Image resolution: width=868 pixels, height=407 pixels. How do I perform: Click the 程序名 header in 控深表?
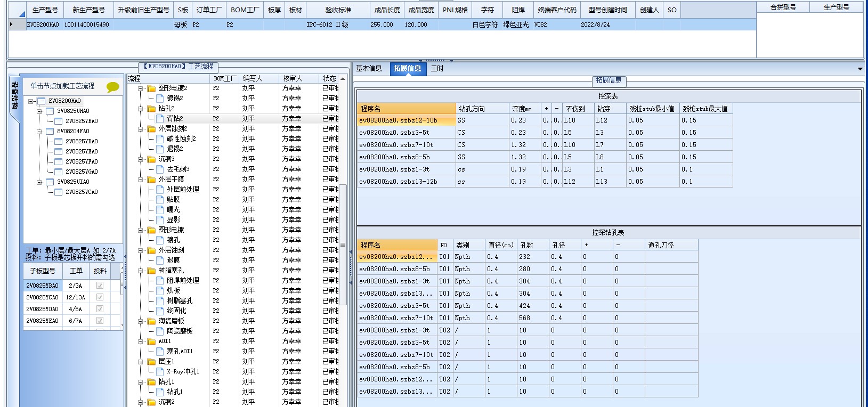(x=407, y=109)
